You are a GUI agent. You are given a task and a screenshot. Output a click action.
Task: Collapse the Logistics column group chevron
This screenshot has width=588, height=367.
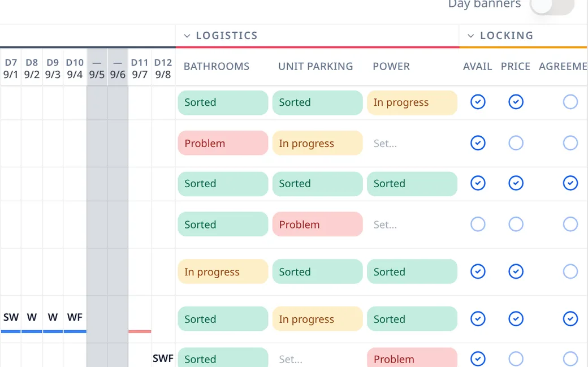pos(187,36)
